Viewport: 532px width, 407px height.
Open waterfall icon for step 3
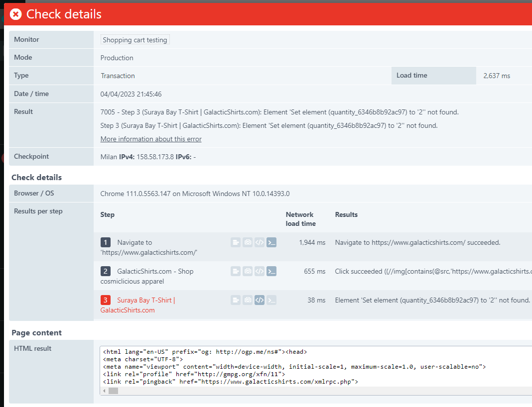pyautogui.click(x=236, y=300)
